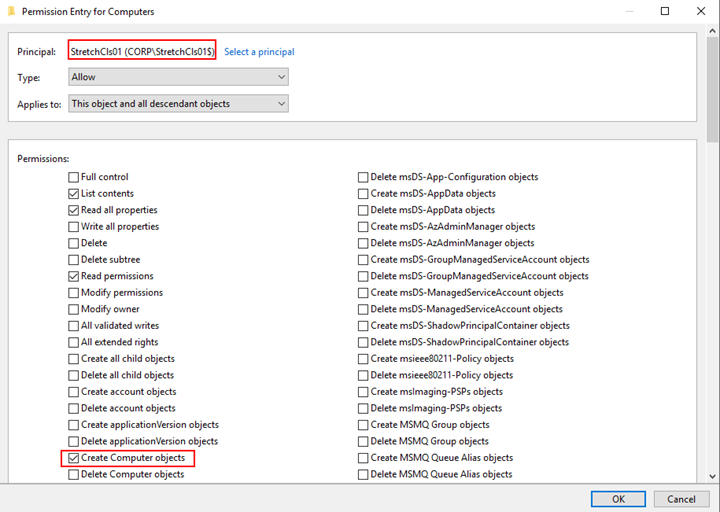Check Delete applicationVersion objects

point(73,442)
